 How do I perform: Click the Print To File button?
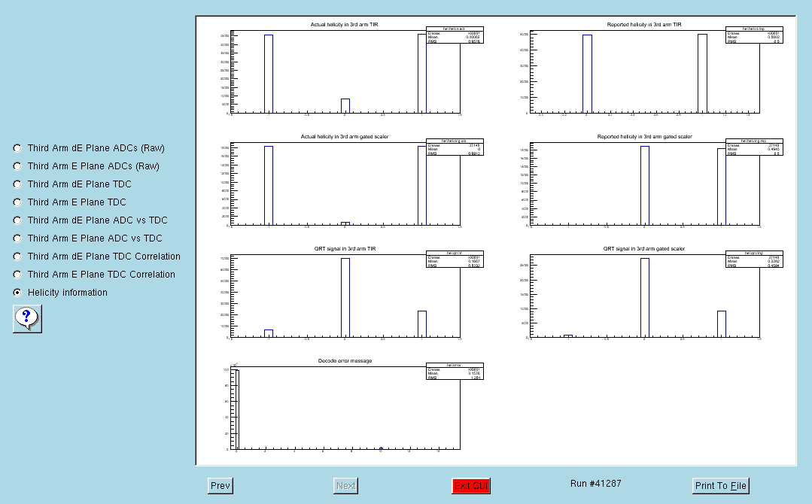click(720, 486)
